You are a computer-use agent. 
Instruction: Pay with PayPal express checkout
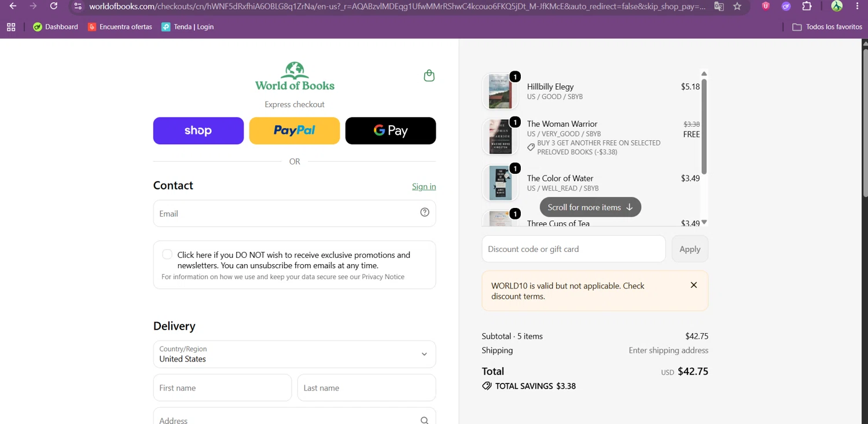pos(295,131)
